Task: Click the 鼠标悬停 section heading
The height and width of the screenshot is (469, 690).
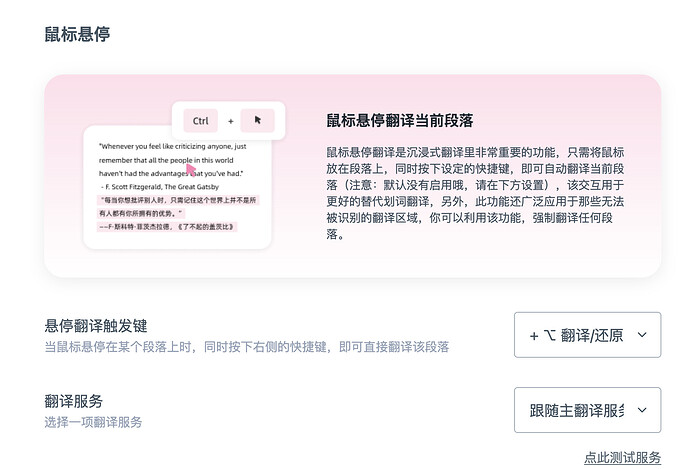Action: [77, 34]
